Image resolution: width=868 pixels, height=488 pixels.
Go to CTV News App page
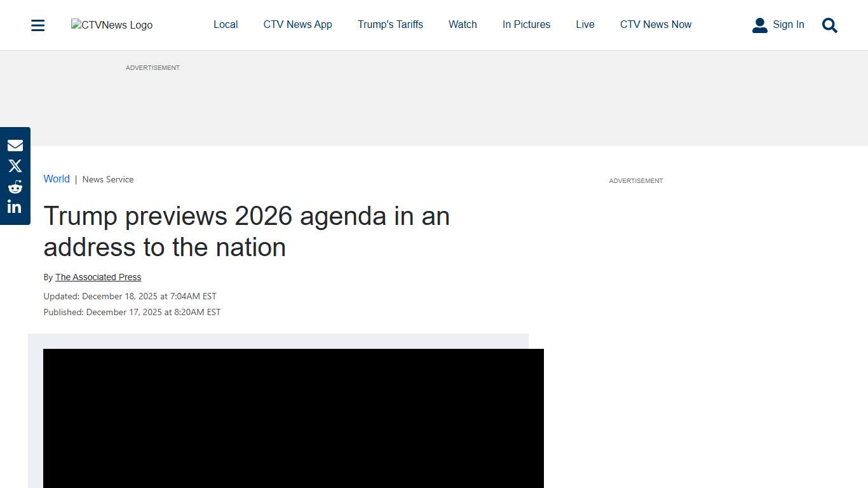click(x=297, y=25)
